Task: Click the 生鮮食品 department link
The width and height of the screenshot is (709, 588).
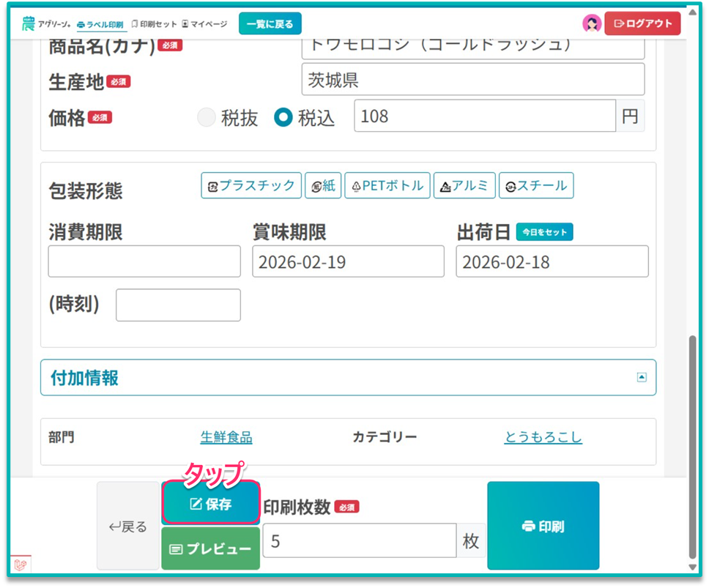Action: tap(226, 438)
